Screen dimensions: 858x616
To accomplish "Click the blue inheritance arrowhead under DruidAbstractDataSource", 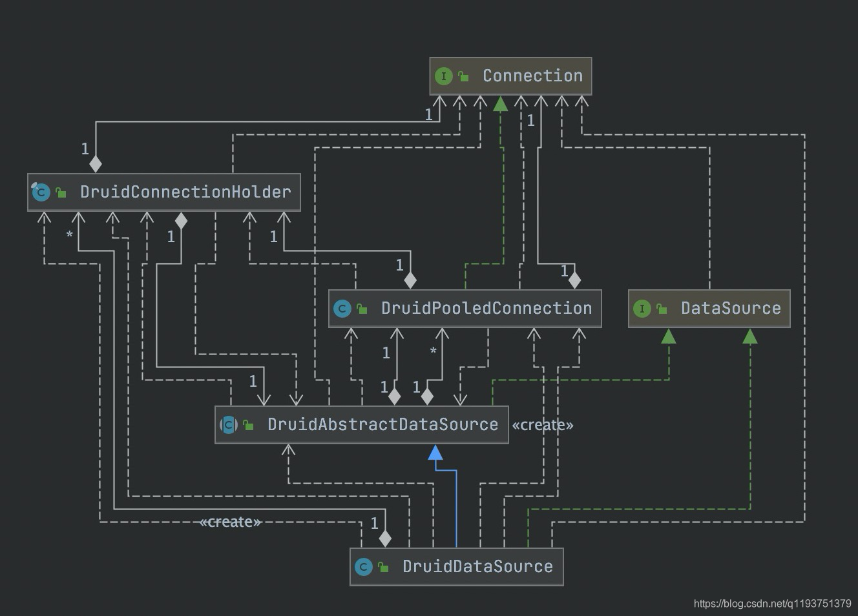I will (435, 452).
